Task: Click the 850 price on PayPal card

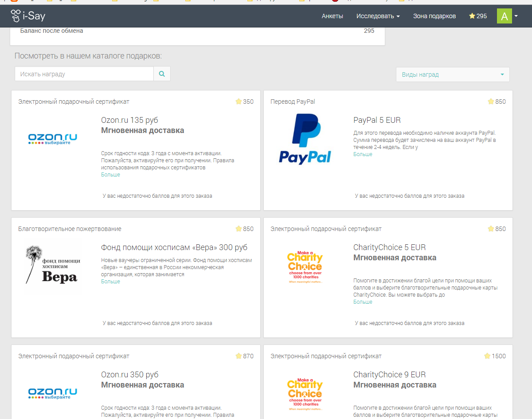Action: tap(501, 102)
